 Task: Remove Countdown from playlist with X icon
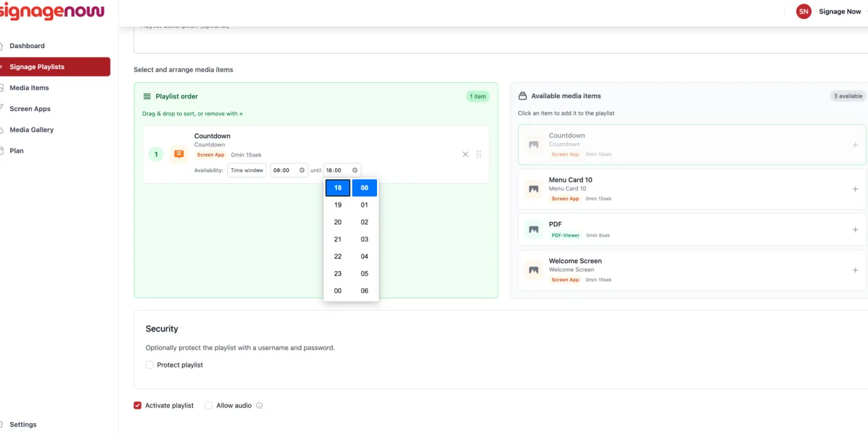point(465,155)
